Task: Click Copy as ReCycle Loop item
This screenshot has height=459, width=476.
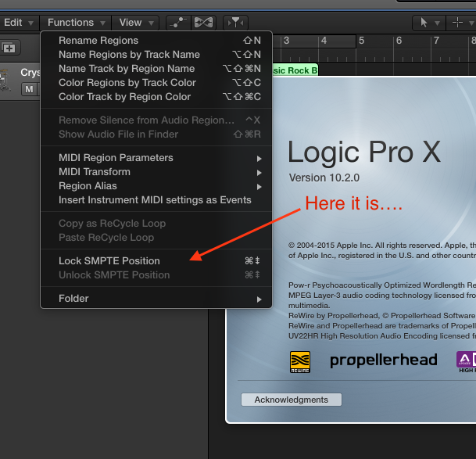Action: tap(156, 224)
